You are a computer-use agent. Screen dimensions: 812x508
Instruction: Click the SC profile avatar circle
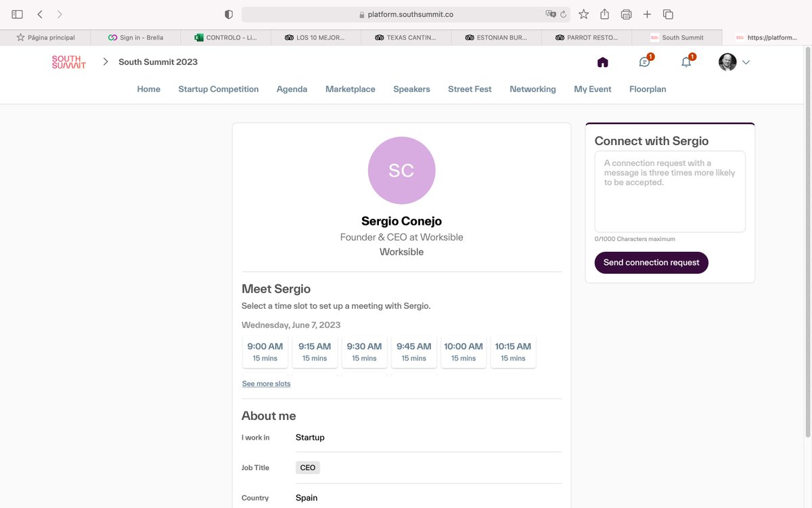point(401,170)
